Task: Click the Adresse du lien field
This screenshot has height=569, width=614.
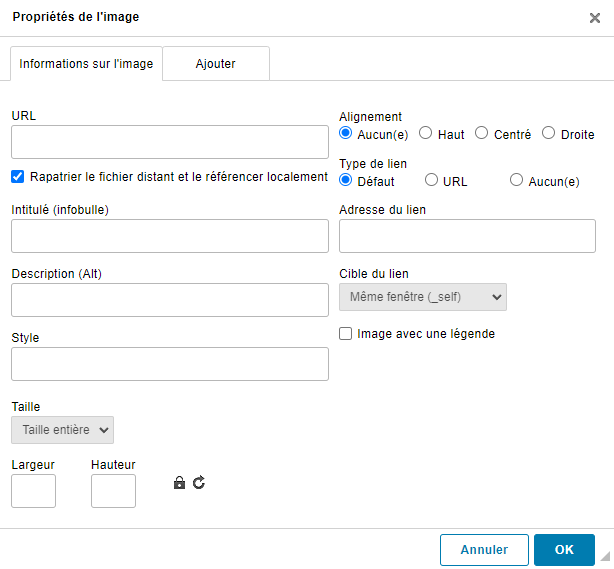Action: (x=467, y=236)
